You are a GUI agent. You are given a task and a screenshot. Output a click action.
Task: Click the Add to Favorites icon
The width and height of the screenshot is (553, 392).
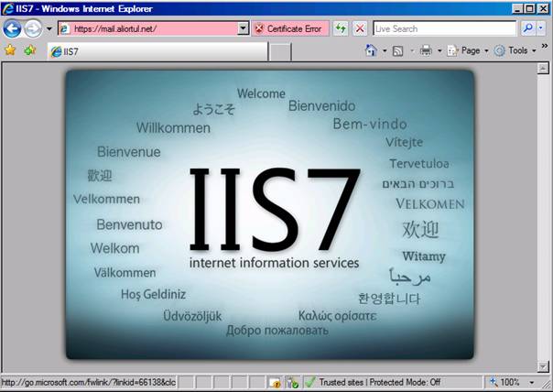(x=30, y=50)
